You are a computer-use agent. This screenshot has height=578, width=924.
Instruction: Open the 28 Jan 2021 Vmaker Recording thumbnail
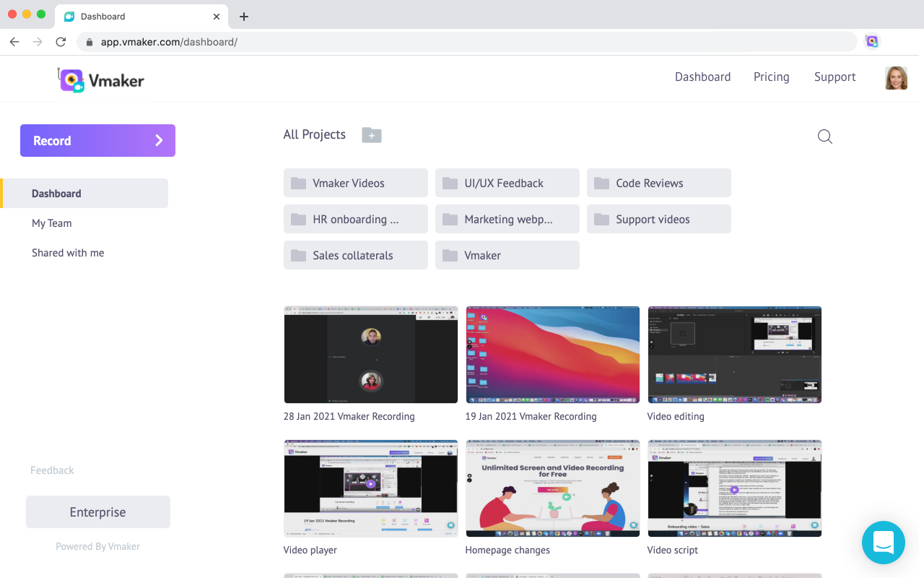tap(371, 355)
